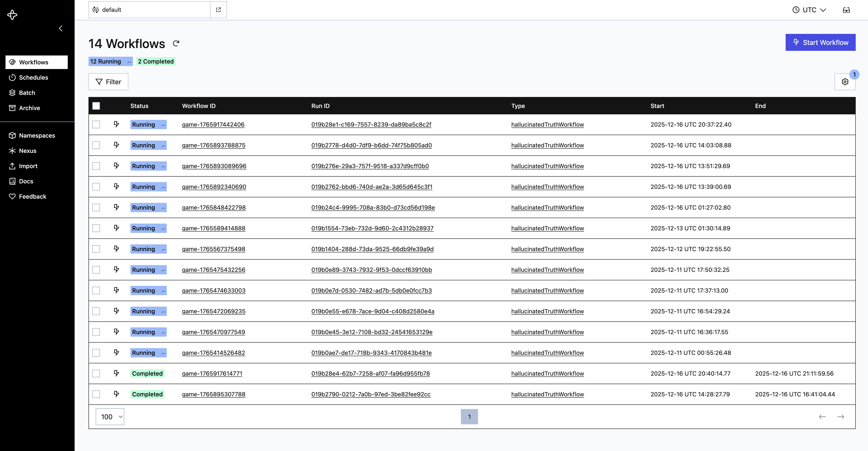The width and height of the screenshot is (868, 451).
Task: Expand Running status badge for game-1765892340690
Action: pyautogui.click(x=148, y=187)
